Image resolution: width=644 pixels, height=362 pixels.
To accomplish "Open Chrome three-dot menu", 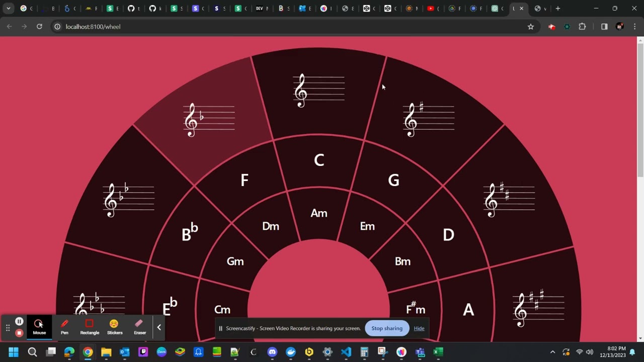I will (x=635, y=27).
